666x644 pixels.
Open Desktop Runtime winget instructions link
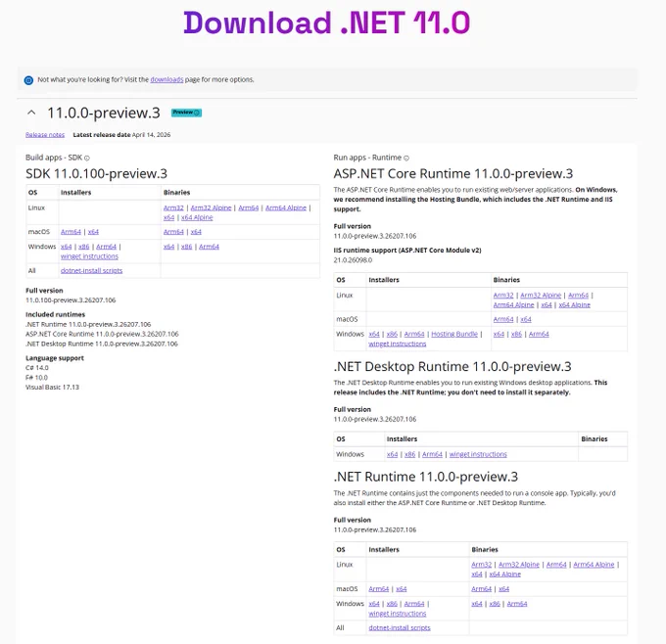pyautogui.click(x=478, y=454)
